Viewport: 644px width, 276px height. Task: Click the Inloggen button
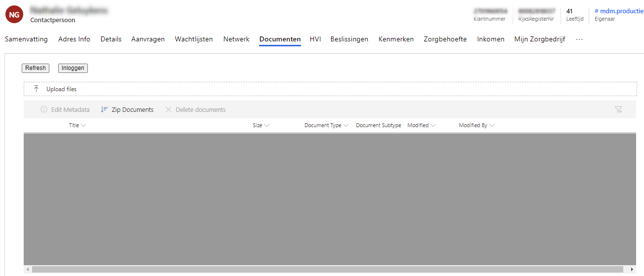point(73,68)
